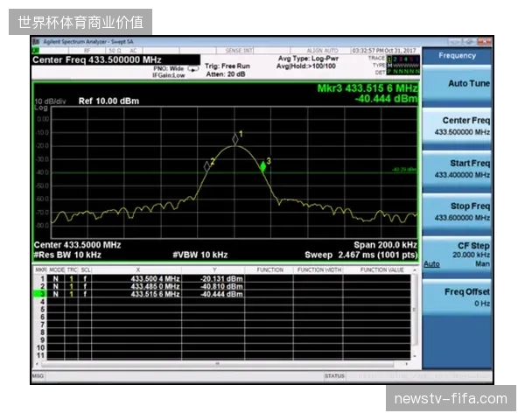
Task: Click the Auto Tune softkey
Action: pos(457,84)
